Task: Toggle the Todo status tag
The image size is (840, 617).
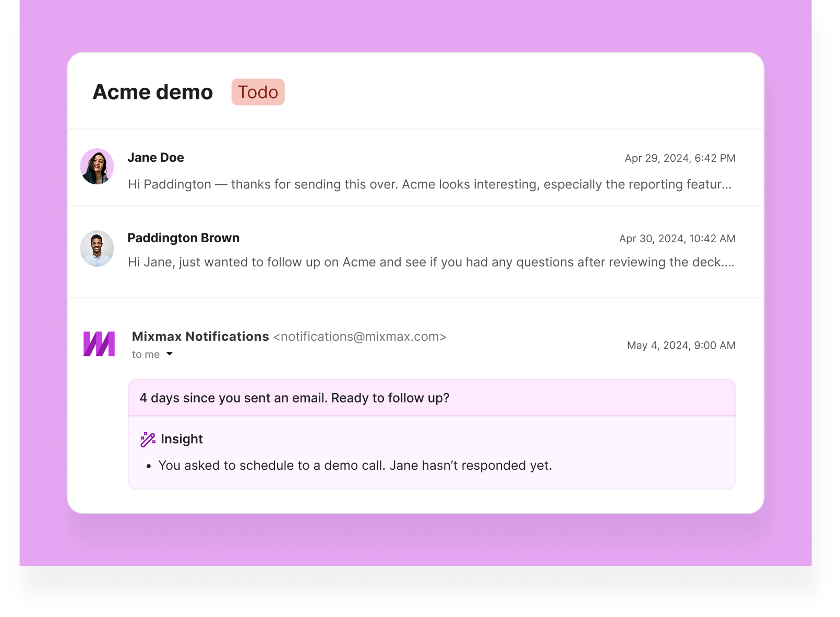Action: (258, 92)
